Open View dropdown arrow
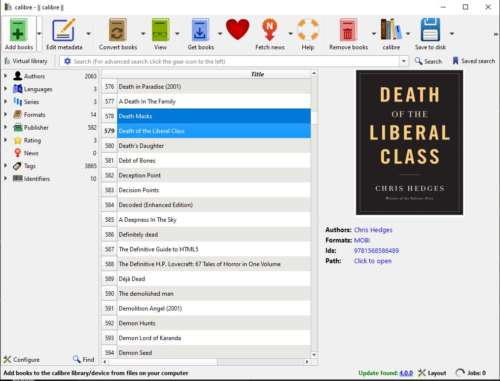Viewport: 500px width, 381px height. (177, 34)
